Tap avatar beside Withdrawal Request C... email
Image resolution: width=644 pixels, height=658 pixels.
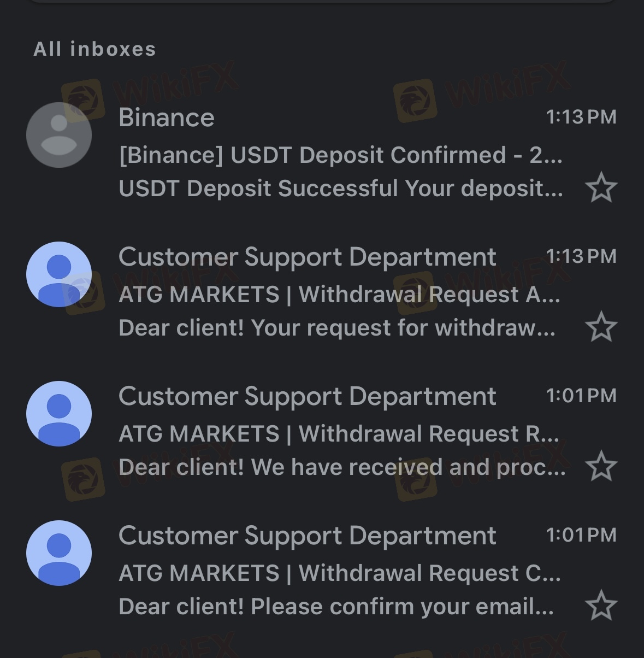pyautogui.click(x=59, y=553)
